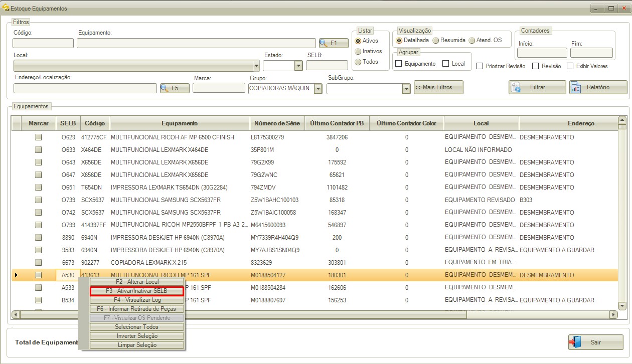Choose Selecionar Todos from context menu
The height and width of the screenshot is (364, 632).
[137, 327]
